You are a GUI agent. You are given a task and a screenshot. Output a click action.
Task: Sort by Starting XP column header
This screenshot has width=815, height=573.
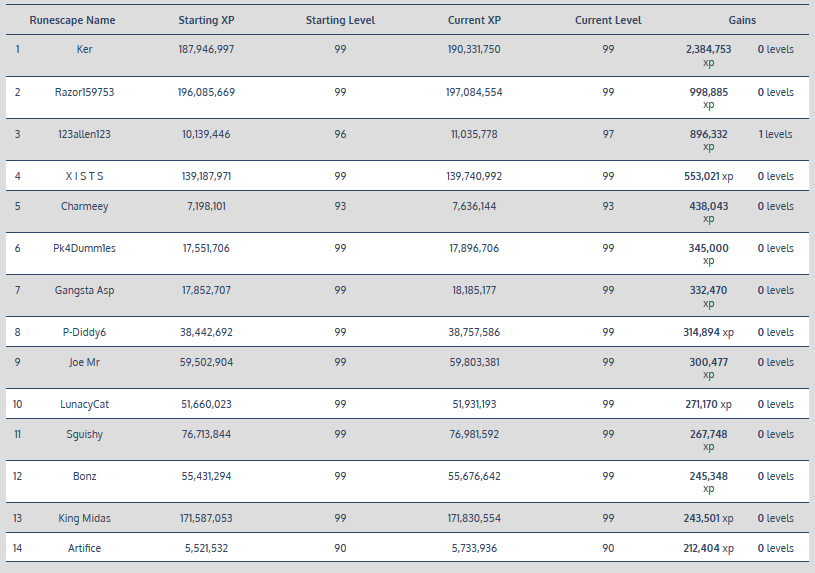click(x=206, y=20)
